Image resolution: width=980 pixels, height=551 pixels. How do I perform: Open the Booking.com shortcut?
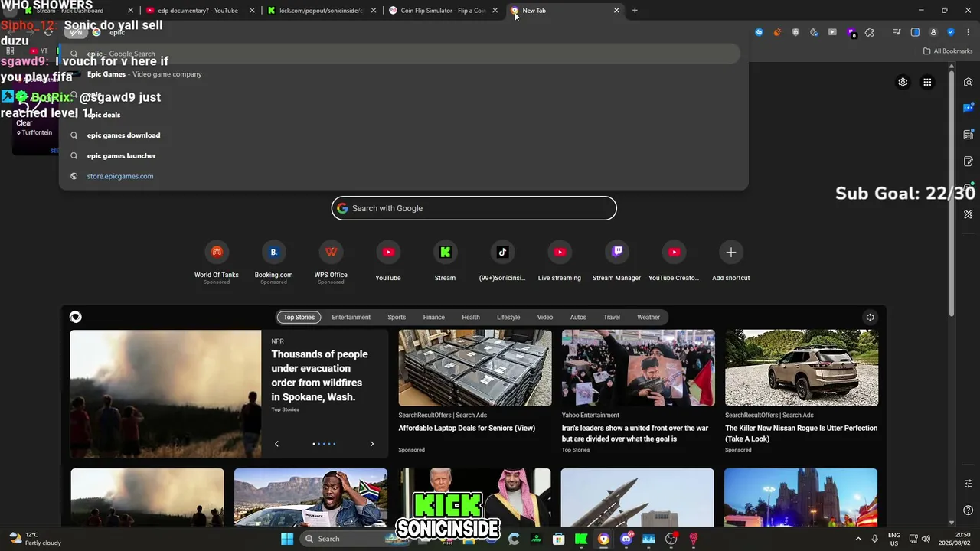tap(273, 262)
